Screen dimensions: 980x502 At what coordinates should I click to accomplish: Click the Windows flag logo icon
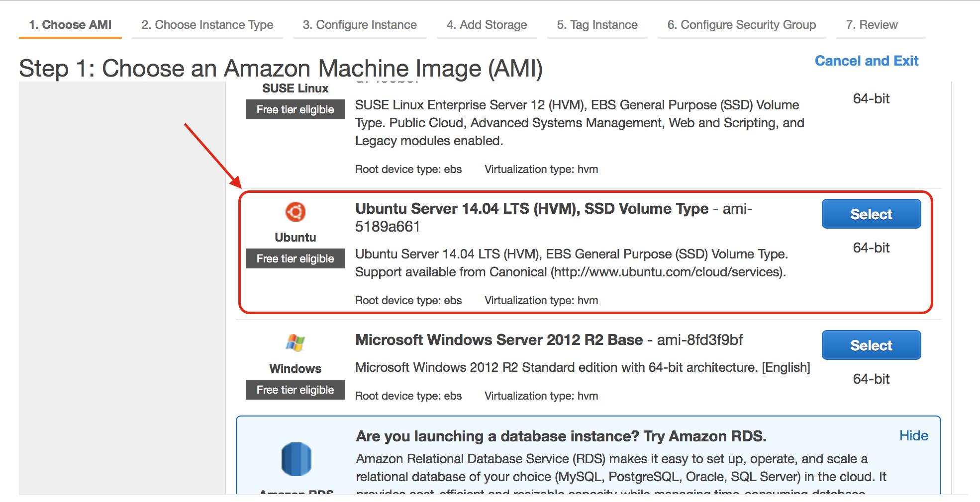click(x=295, y=342)
